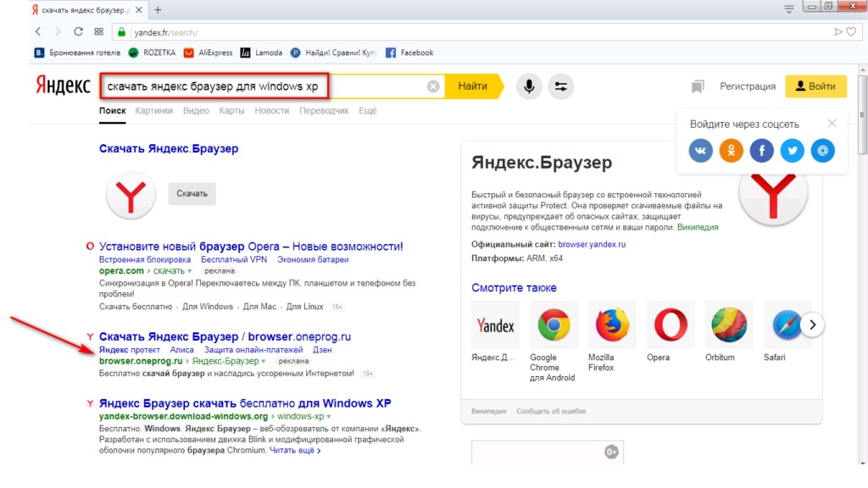868x488 pixels.
Task: Open the speed dial grid icon
Action: click(x=98, y=32)
